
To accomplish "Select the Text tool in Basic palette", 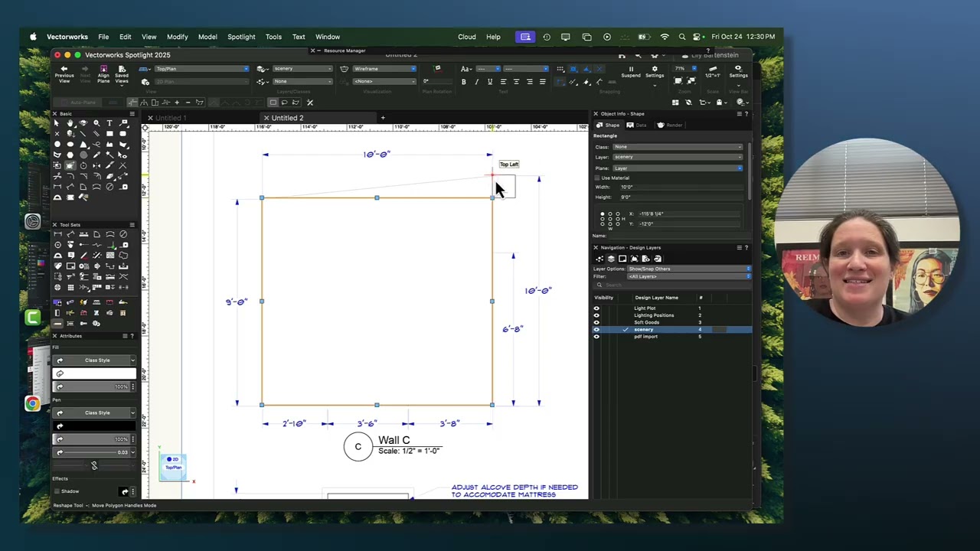I will pos(109,123).
